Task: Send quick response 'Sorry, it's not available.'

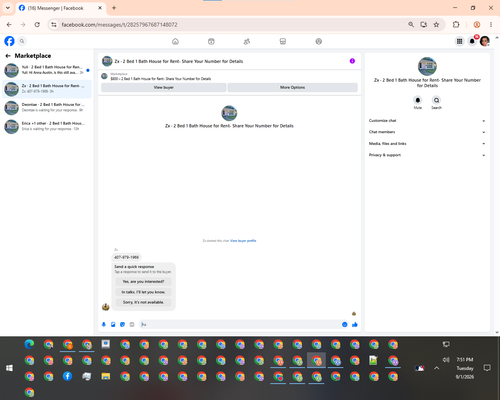Action: pos(143,302)
